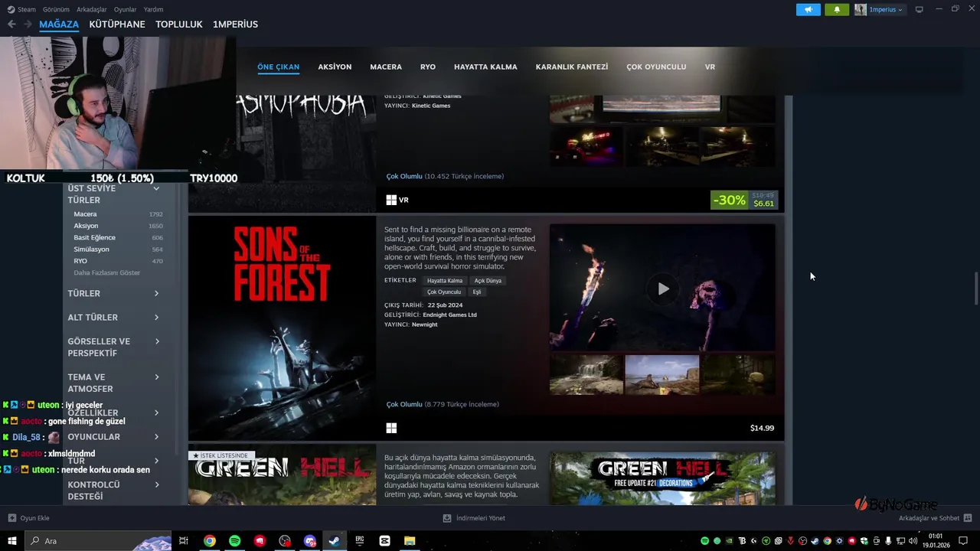Viewport: 980px width, 551px height.
Task: Open the Sons of the Forest cover art
Action: coord(282,328)
